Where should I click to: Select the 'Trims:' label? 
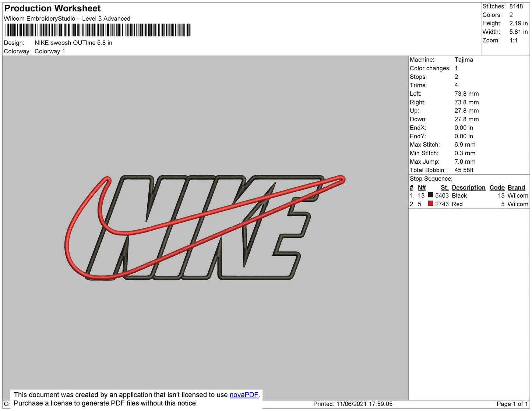point(418,85)
